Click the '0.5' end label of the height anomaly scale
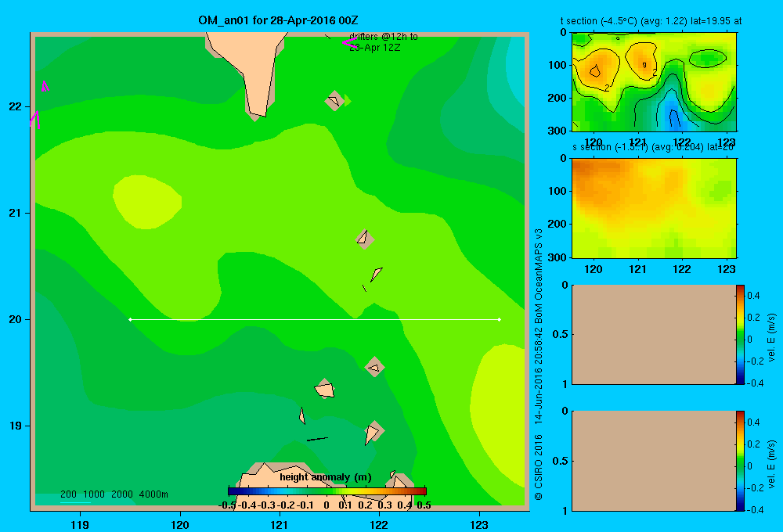 [424, 505]
